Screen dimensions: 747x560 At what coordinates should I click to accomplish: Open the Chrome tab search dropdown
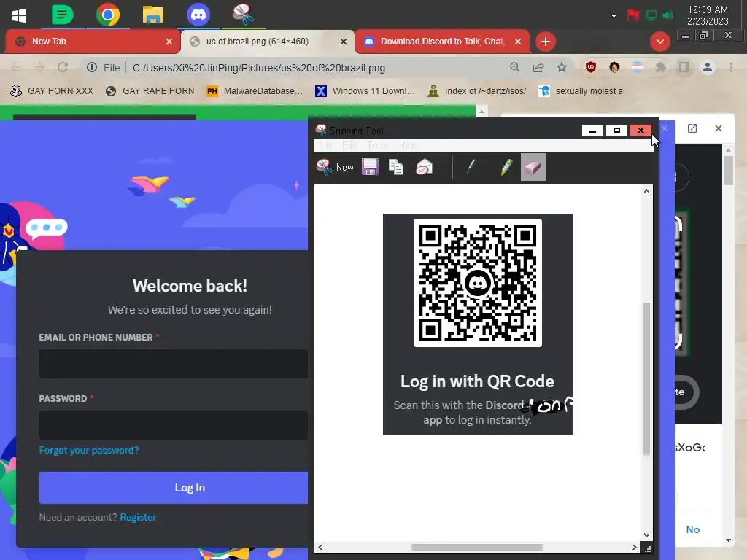tap(659, 42)
